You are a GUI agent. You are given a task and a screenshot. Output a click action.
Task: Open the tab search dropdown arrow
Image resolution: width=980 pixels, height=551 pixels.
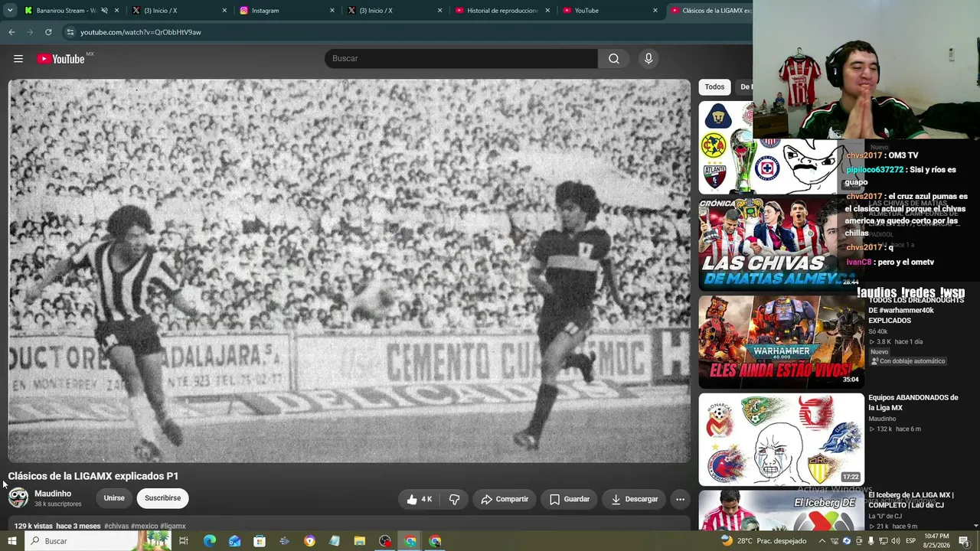point(10,11)
